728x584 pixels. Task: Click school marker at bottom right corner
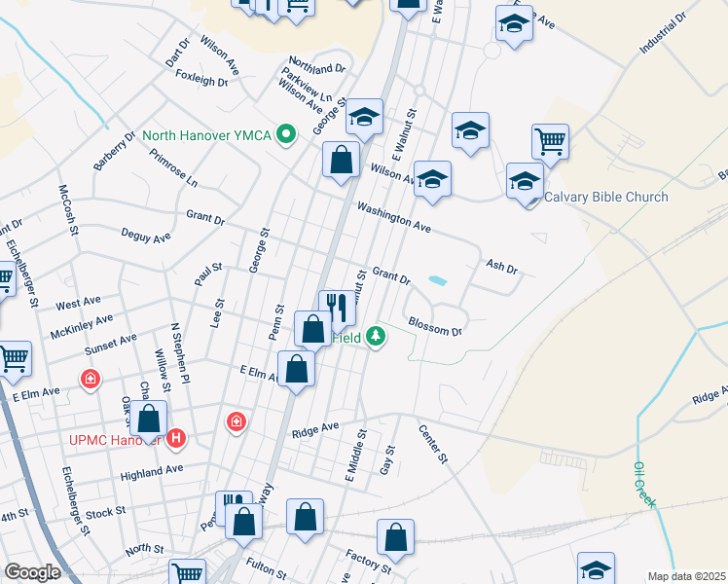[x=597, y=568]
